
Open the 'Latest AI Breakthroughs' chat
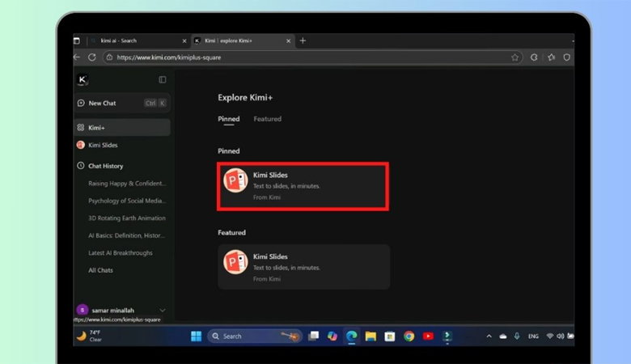[x=121, y=252]
